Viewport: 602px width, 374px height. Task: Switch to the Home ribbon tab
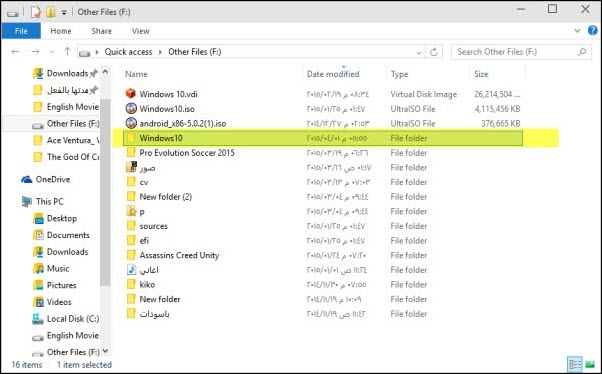[61, 31]
